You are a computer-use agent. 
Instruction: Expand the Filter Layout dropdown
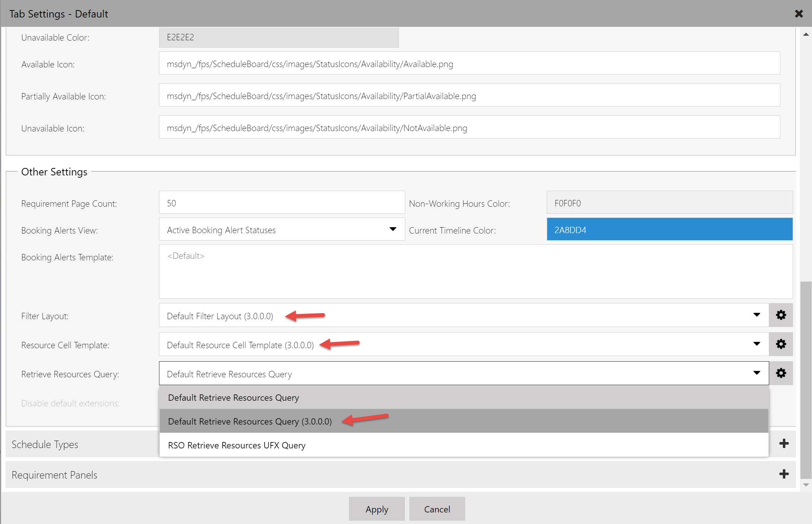pyautogui.click(x=757, y=315)
